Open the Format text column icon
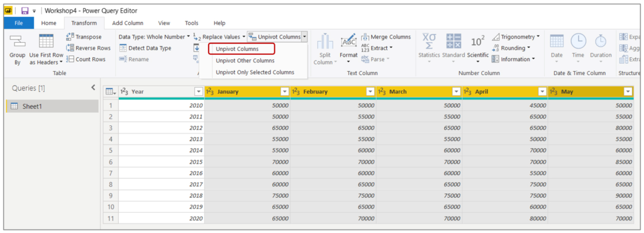 348,42
